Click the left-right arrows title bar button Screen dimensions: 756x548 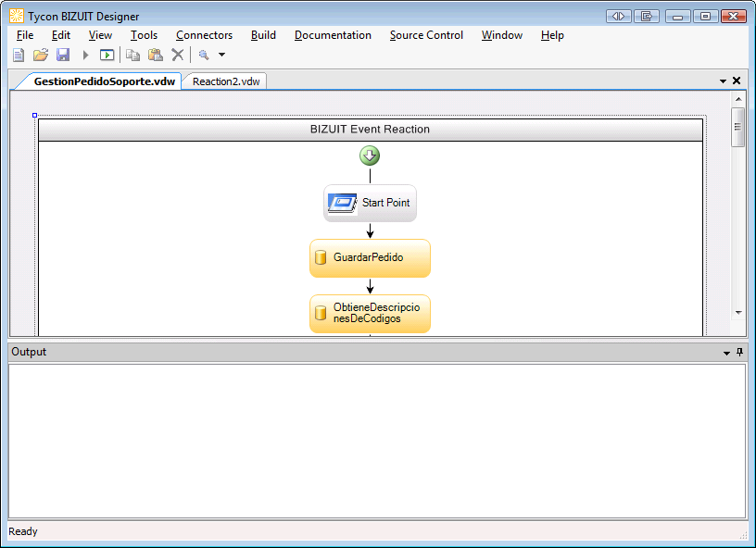pos(619,17)
